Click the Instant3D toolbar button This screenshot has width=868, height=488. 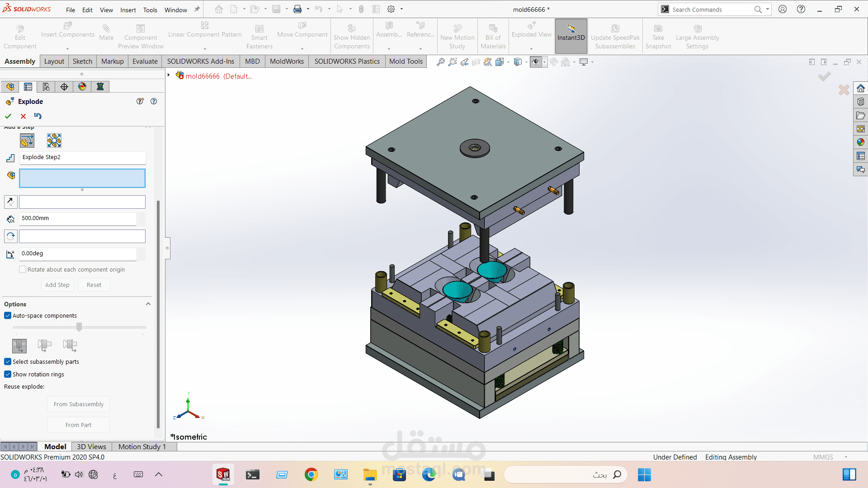pos(571,36)
